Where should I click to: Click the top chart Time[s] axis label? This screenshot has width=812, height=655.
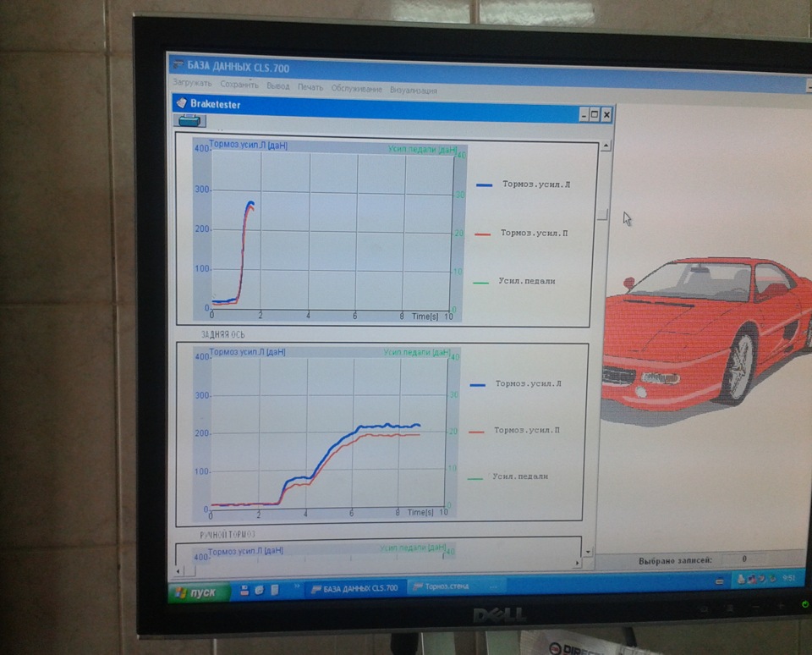pyautogui.click(x=425, y=316)
